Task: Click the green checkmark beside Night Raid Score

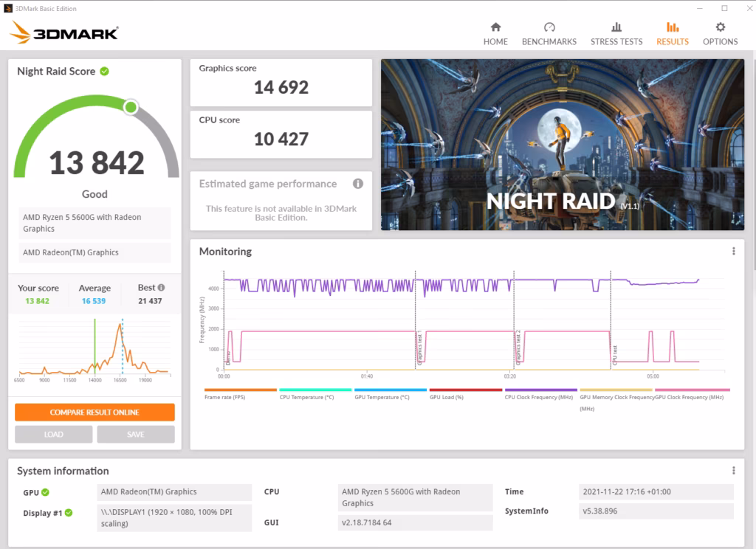Action: coord(105,72)
